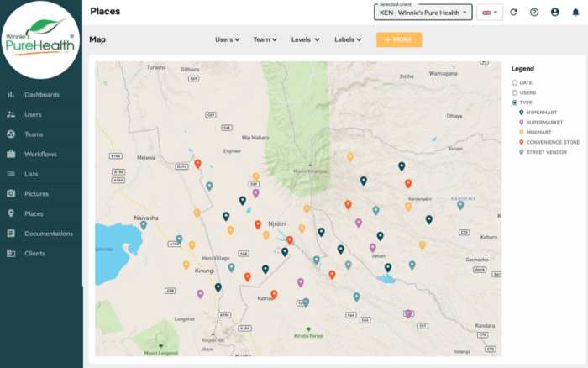Click the red map pin near D393 road
The image size is (588, 368).
pyautogui.click(x=197, y=164)
